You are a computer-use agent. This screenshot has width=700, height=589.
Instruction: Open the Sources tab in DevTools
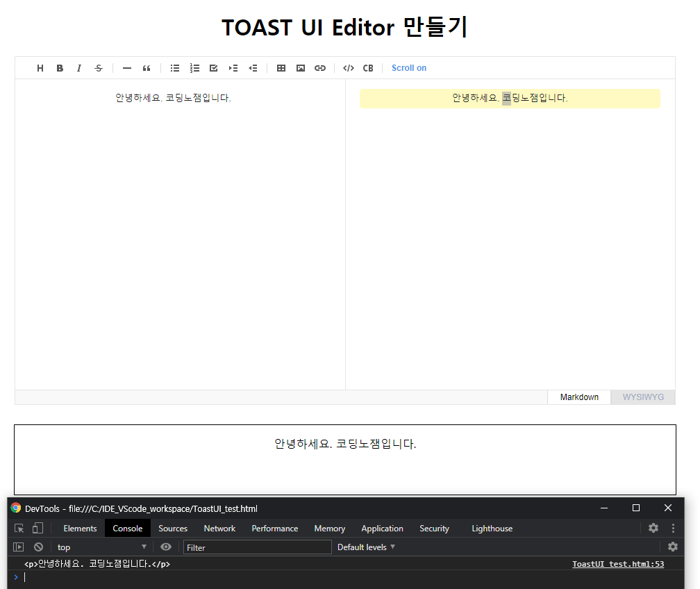pos(173,529)
